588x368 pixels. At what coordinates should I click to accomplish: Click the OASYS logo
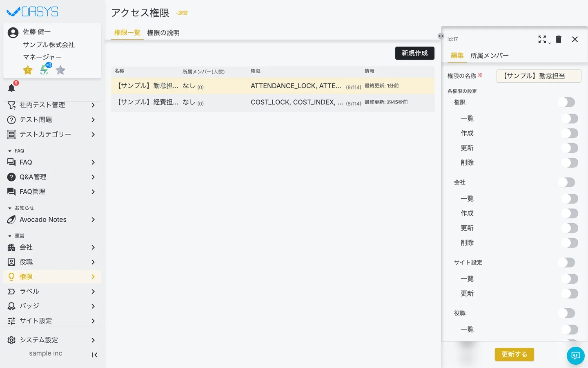coord(33,11)
